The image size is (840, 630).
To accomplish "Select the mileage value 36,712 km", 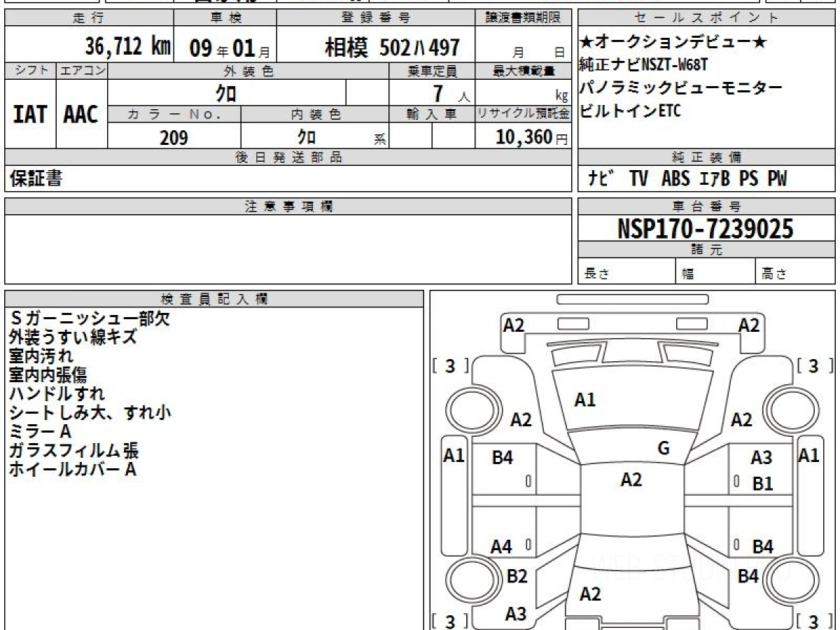I will coord(128,47).
